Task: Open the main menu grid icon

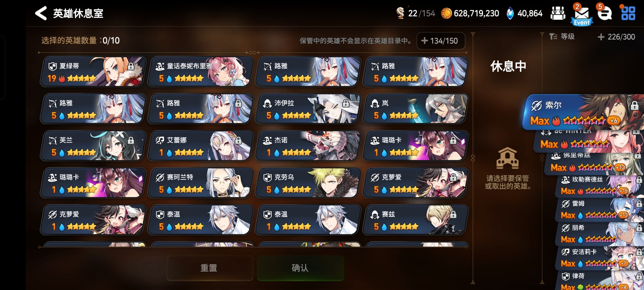Action: tap(628, 13)
